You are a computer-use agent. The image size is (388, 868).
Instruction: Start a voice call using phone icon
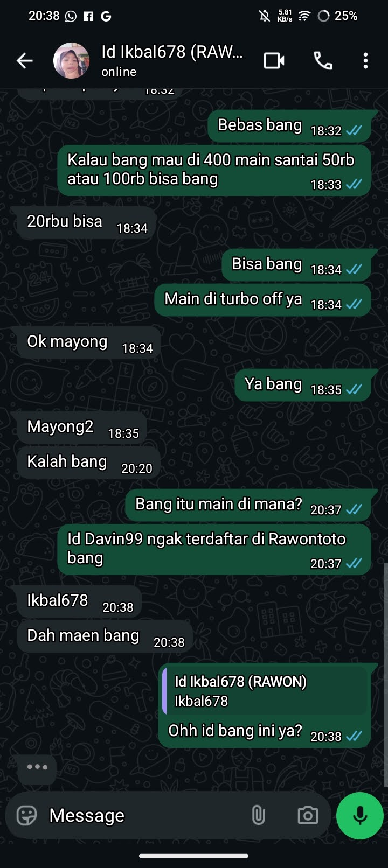[x=323, y=61]
